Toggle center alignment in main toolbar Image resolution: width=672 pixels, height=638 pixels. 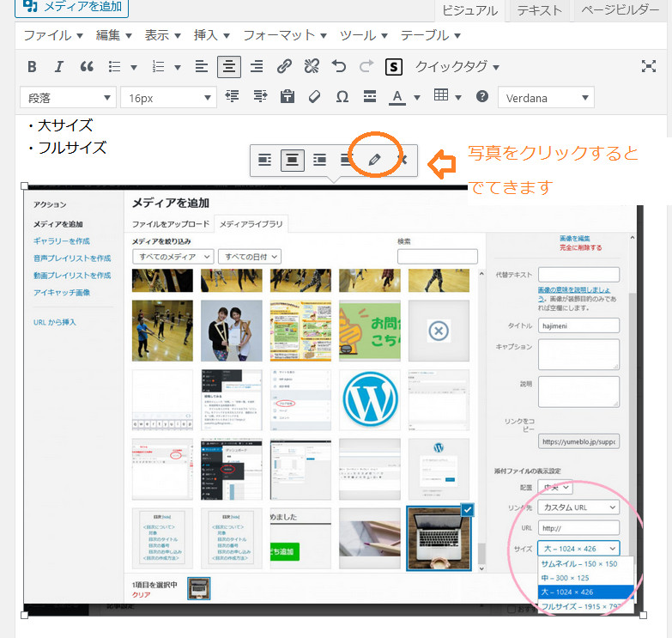tap(229, 67)
